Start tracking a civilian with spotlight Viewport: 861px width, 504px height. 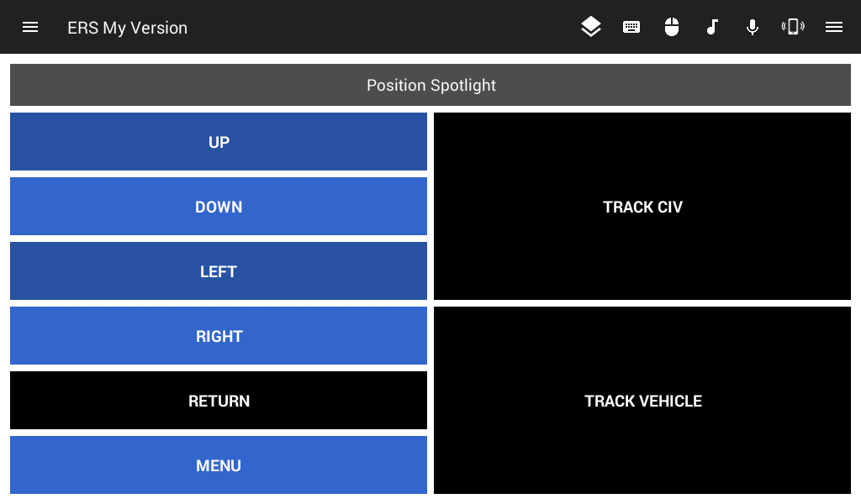point(642,207)
